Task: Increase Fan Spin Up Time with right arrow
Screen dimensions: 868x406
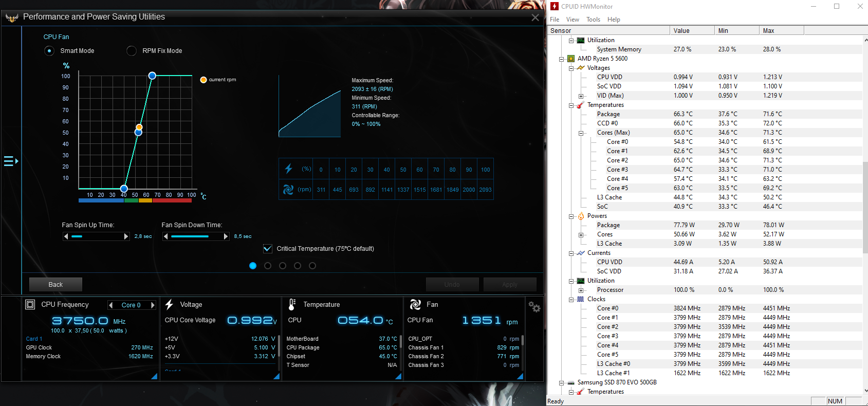Action: pyautogui.click(x=126, y=236)
